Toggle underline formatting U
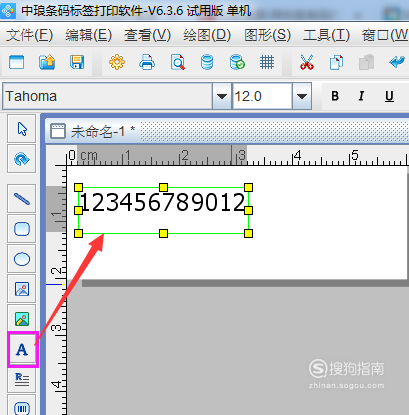The height and width of the screenshot is (415, 409). tap(389, 96)
